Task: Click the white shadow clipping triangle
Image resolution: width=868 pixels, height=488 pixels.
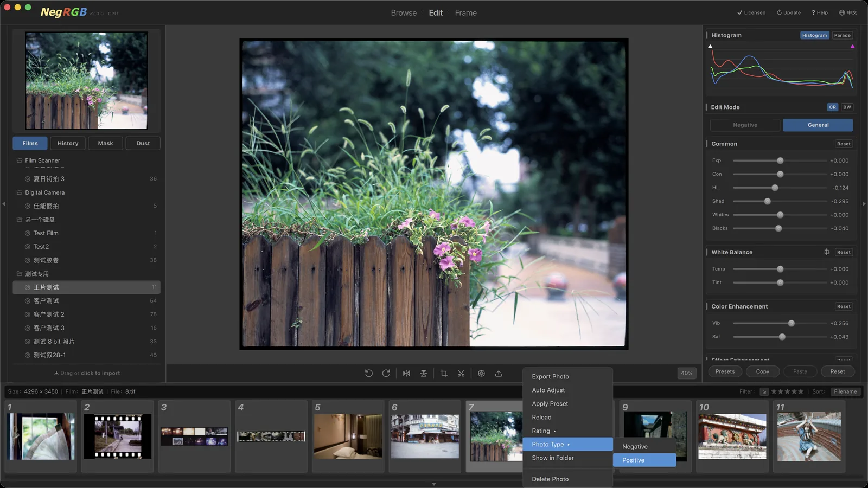Action: point(710,47)
